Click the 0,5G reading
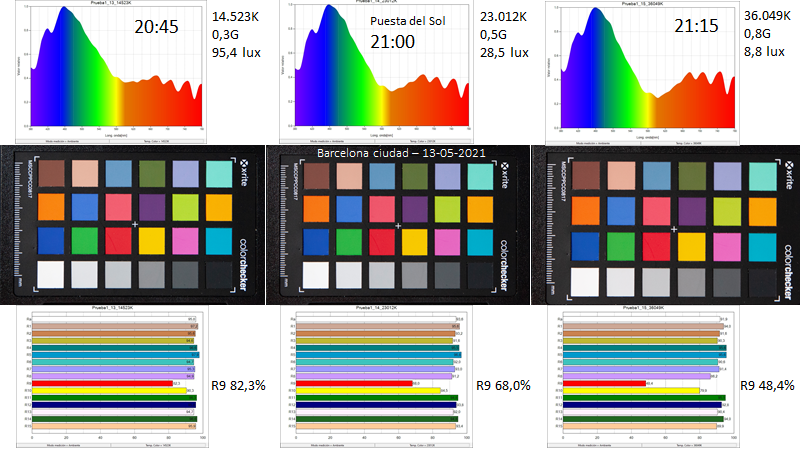Image resolution: width=800 pixels, height=450 pixels. [493, 35]
